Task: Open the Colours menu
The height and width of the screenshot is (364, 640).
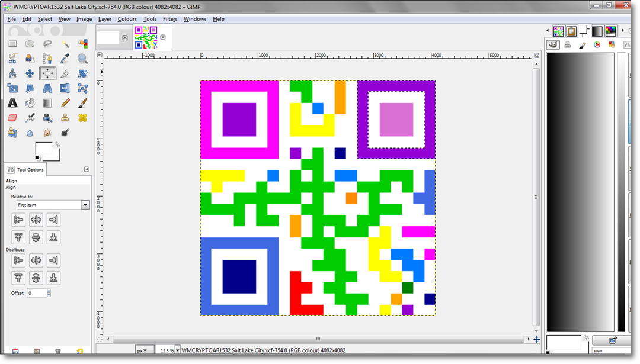Action: tap(127, 19)
